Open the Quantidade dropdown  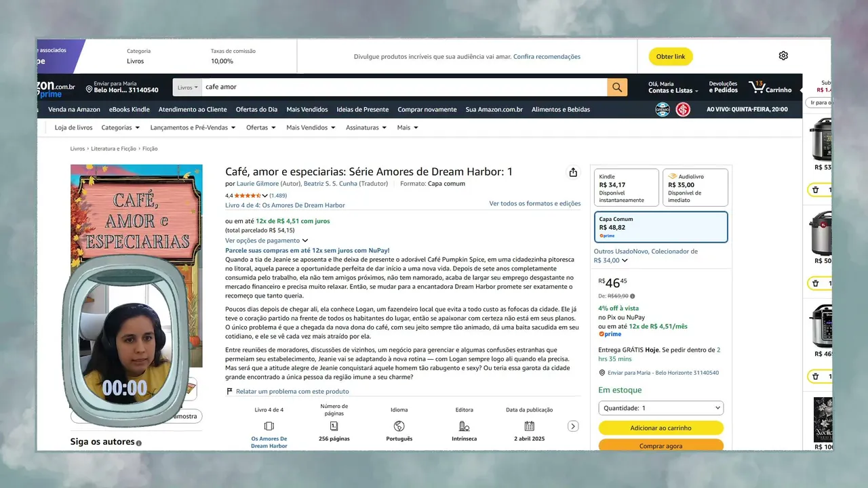tap(660, 408)
